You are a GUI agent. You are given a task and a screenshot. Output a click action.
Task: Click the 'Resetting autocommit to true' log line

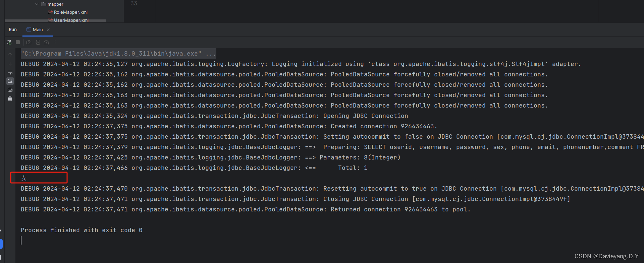[x=332, y=189]
